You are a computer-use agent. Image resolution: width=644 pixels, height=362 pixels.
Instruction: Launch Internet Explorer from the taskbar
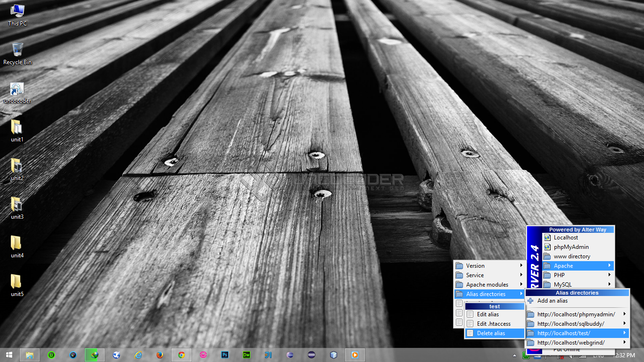coord(138,355)
